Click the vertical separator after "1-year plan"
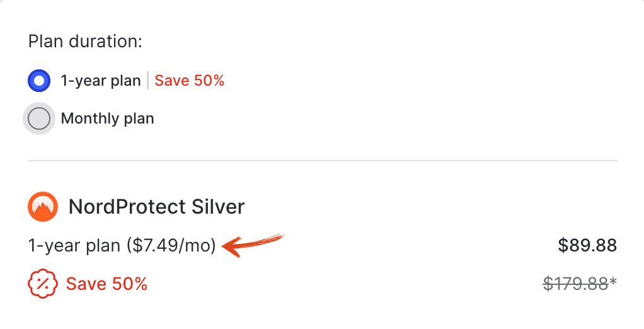Image resolution: width=644 pixels, height=329 pixels. click(148, 81)
